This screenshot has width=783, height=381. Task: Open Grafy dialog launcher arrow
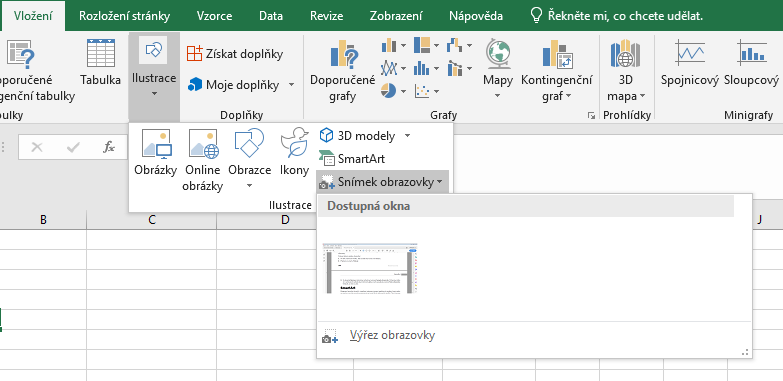[591, 115]
